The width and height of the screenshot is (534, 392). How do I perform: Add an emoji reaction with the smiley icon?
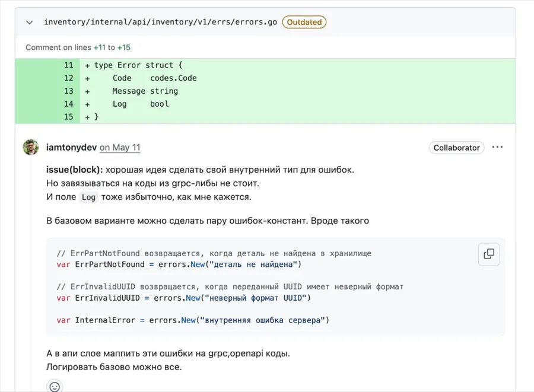[55, 387]
